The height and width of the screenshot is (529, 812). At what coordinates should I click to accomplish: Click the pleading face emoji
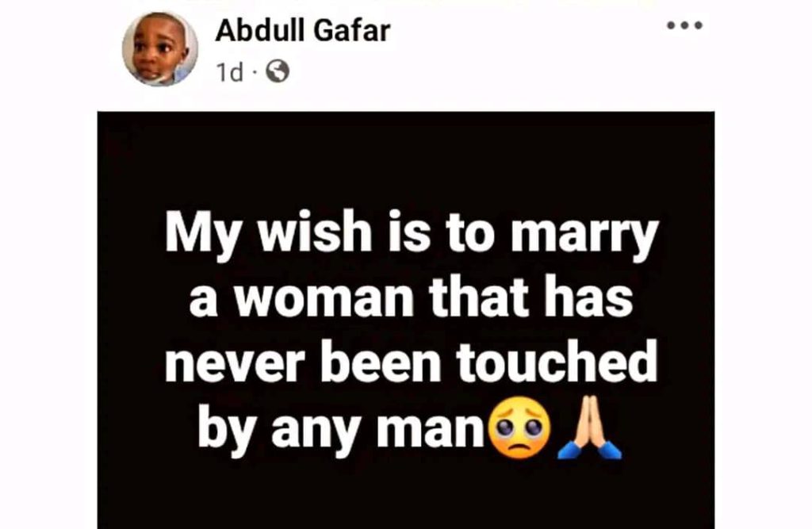[x=515, y=427]
